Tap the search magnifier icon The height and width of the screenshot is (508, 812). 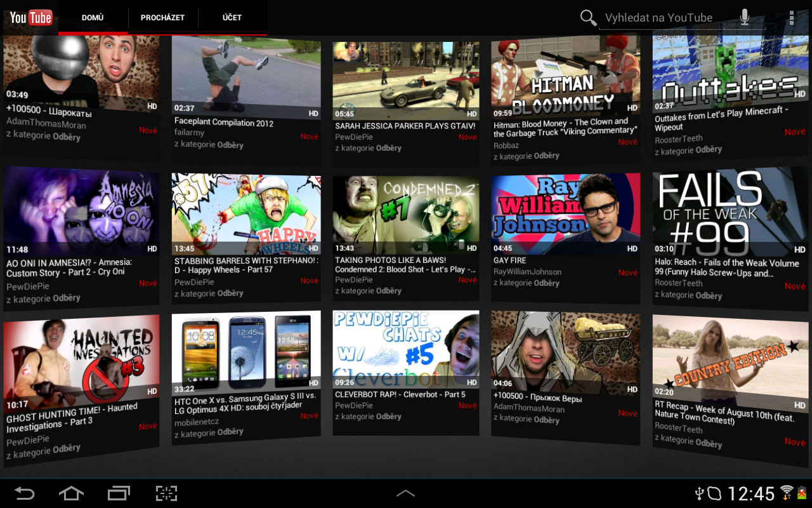[x=587, y=18]
